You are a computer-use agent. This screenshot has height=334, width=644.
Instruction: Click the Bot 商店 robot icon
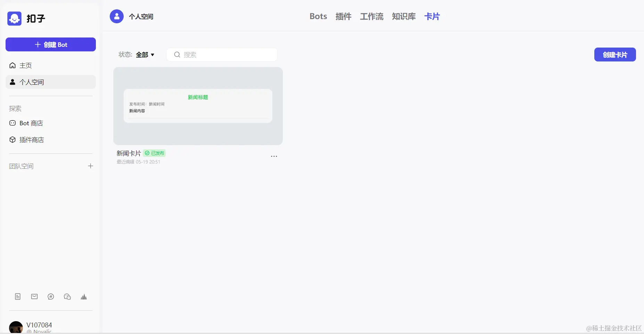pos(13,123)
